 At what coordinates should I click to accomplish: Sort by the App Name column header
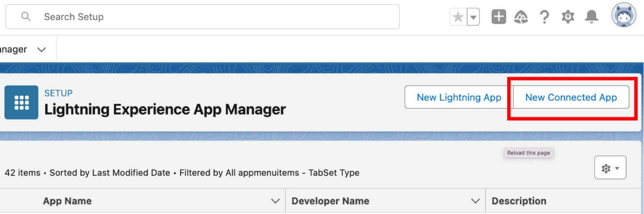[67, 201]
